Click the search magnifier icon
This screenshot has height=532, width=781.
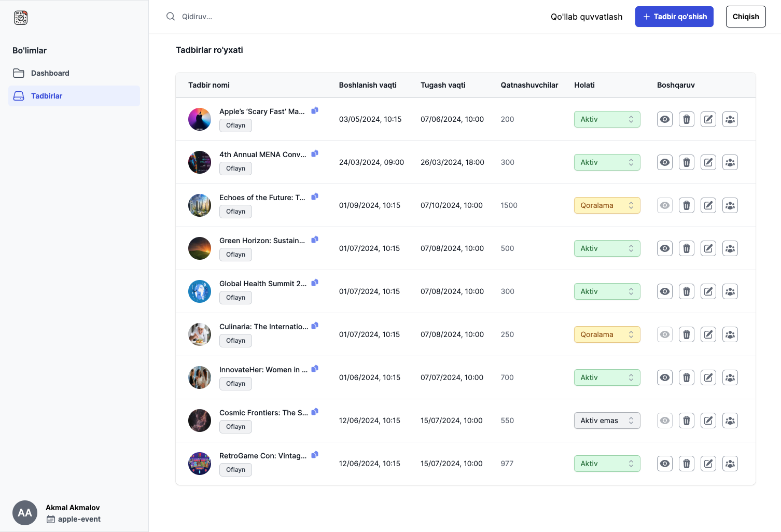(x=171, y=16)
